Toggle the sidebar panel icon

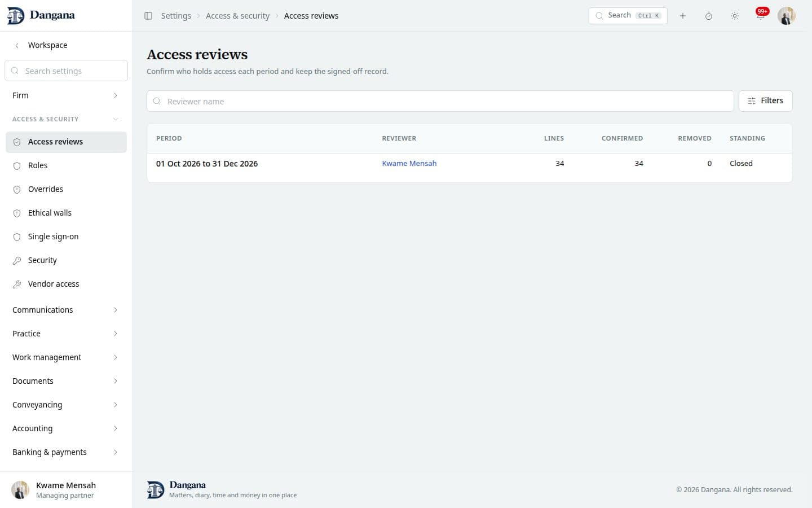click(x=148, y=16)
